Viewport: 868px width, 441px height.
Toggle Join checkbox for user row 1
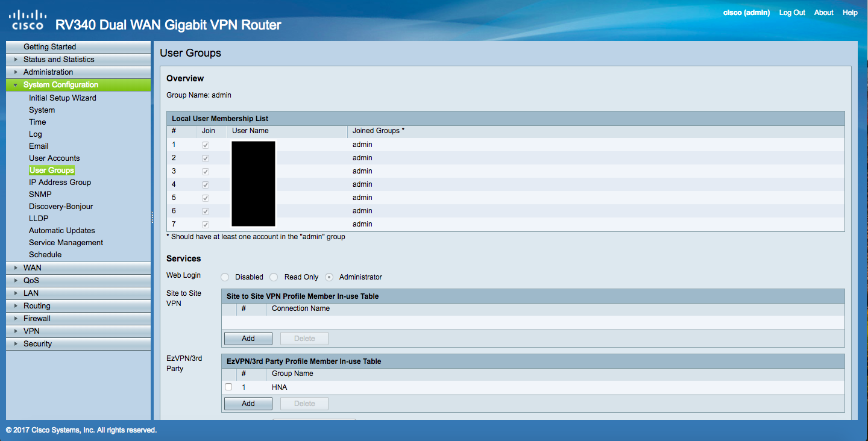[206, 145]
